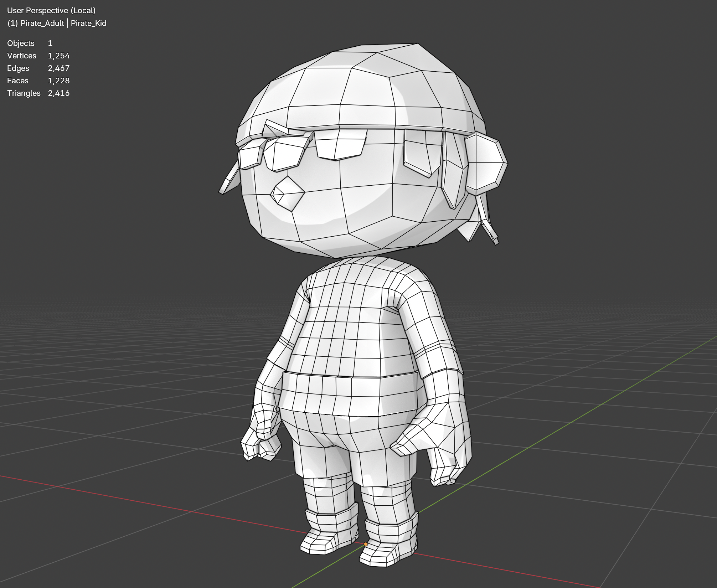This screenshot has height=588, width=717.
Task: Click the "Faces" statistics label
Action: point(18,81)
